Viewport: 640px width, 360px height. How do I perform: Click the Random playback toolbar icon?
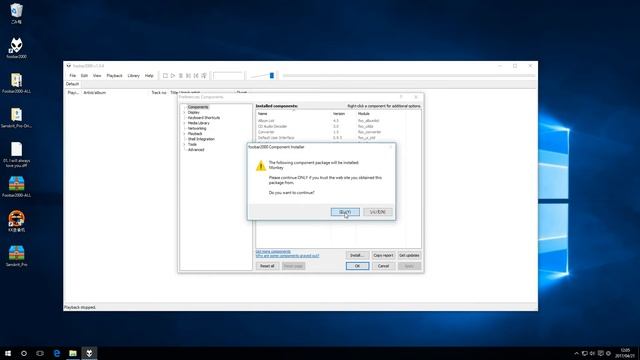[204, 76]
